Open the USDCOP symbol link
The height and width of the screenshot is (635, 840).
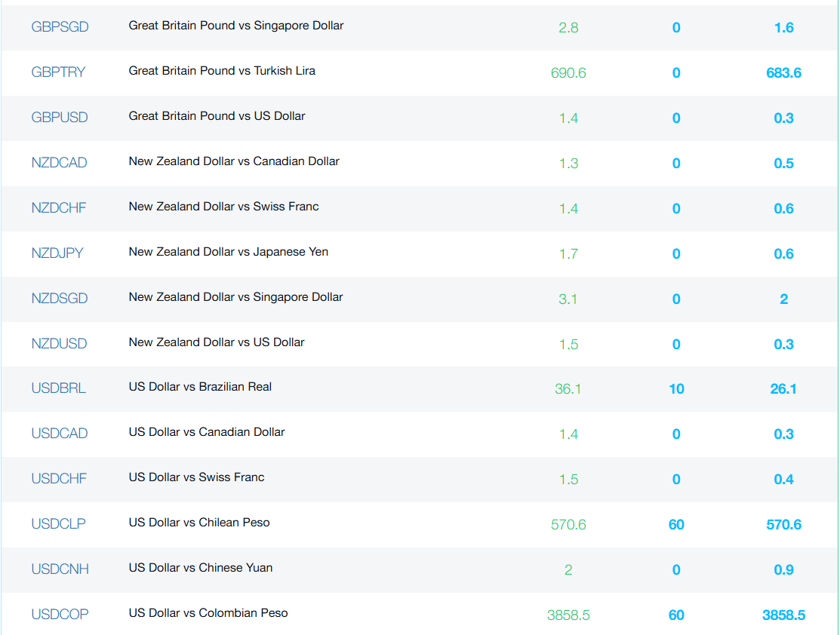pos(60,614)
